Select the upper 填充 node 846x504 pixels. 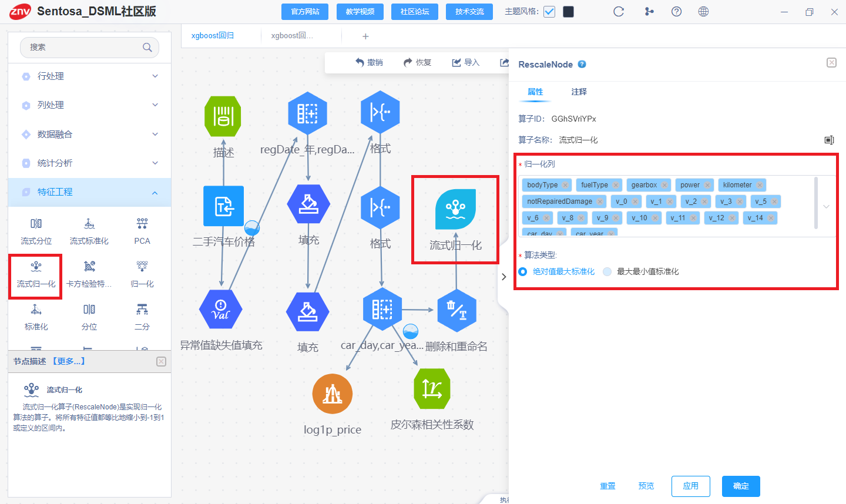point(308,204)
